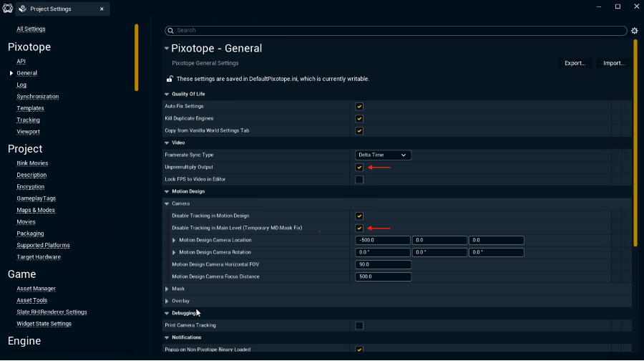Disable Unpremultiply Output checkbox
The height and width of the screenshot is (361, 644).
pos(359,167)
